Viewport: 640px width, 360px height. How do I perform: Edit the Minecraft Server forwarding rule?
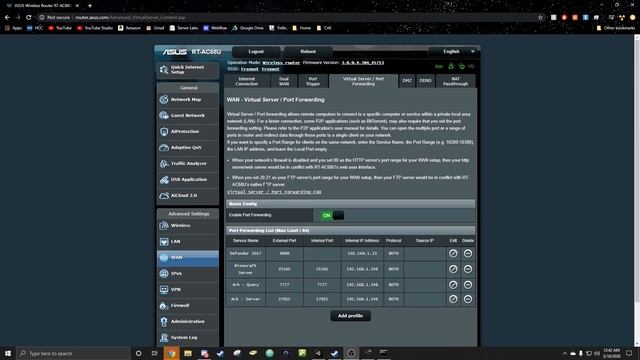tap(453, 269)
